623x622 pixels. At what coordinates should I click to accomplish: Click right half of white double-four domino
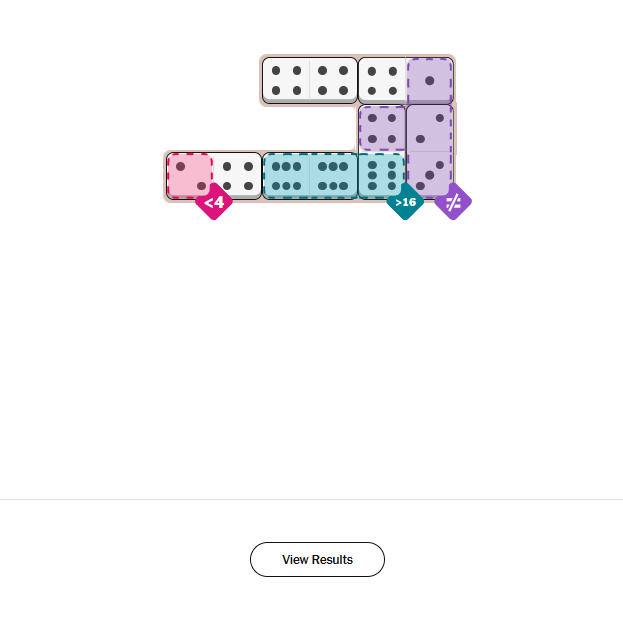click(x=333, y=80)
